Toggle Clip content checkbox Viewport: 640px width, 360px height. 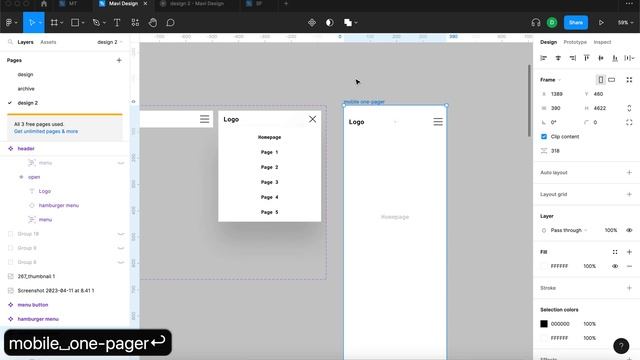click(544, 137)
